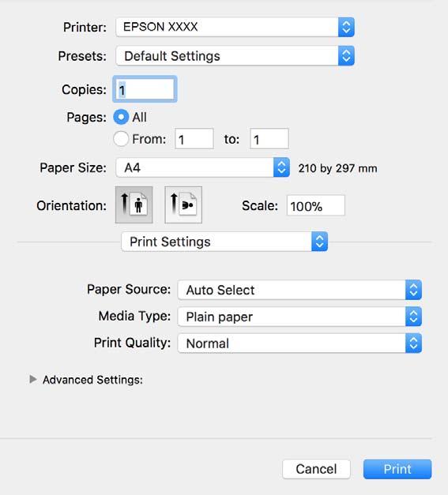Viewport: 448px width, 495px height.
Task: Open the Print Settings pane menu
Action: point(224,242)
